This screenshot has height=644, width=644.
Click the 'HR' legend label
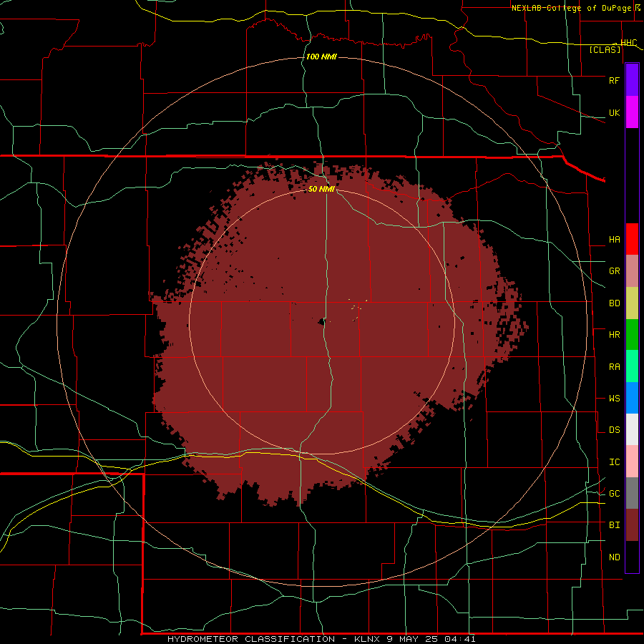[x=614, y=335]
